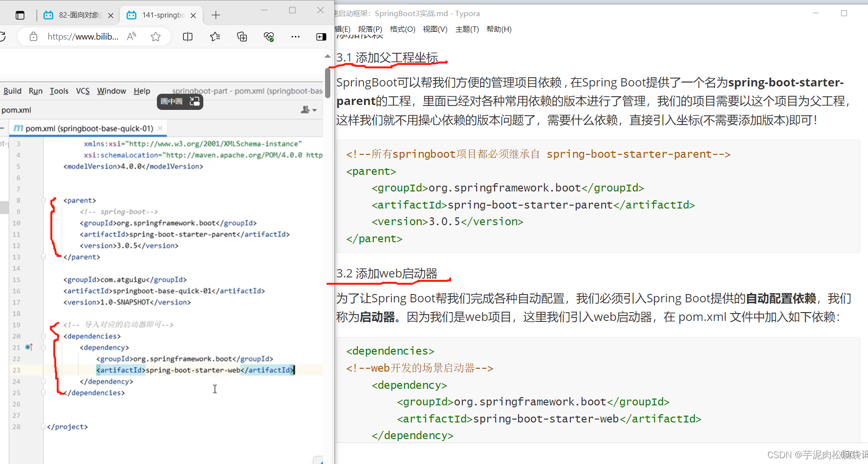Click bold text 自动配置依赖 in Typora
This screenshot has height=464, width=868.
coord(781,298)
